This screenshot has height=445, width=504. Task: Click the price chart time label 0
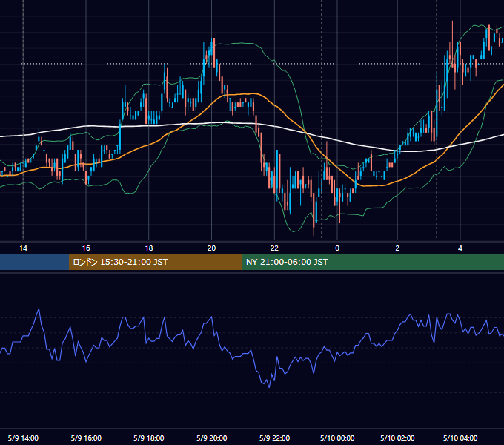point(337,248)
